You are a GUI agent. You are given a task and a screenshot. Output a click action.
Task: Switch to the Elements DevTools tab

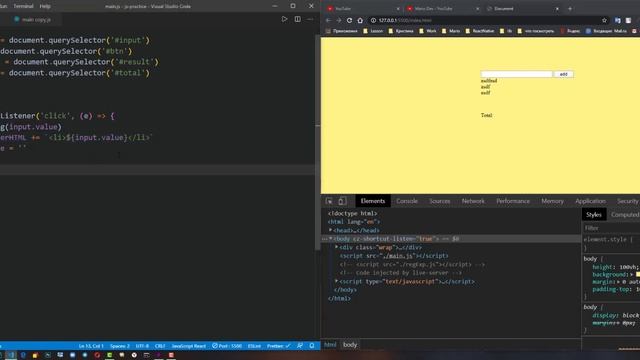pos(373,201)
